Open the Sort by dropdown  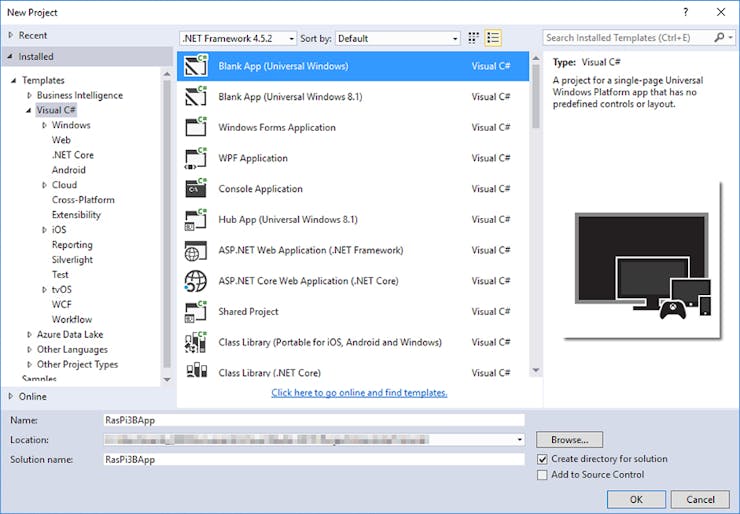tap(398, 39)
